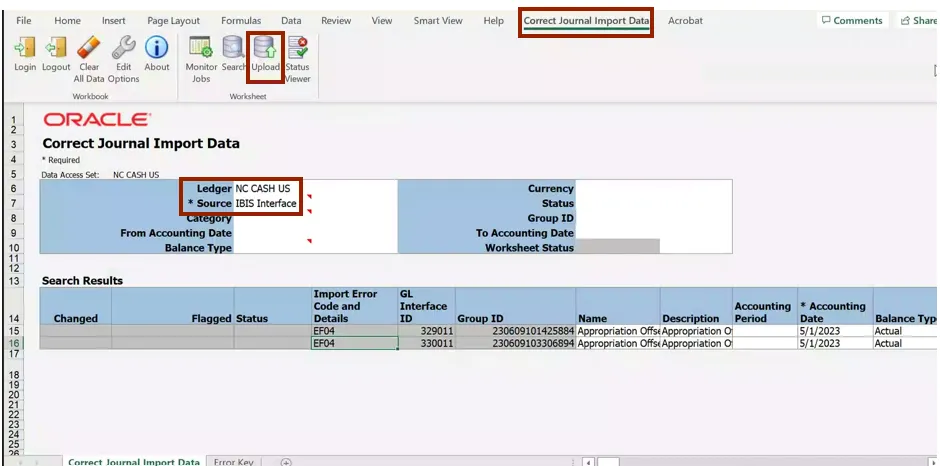The width and height of the screenshot is (940, 466).
Task: Select EF04 error code in row 15
Action: pos(355,331)
